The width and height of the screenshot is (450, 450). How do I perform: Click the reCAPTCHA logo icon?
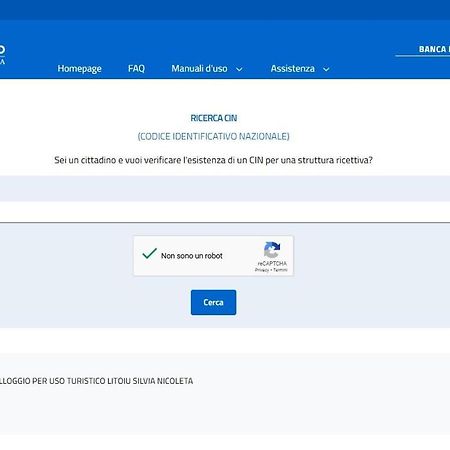pyautogui.click(x=272, y=250)
